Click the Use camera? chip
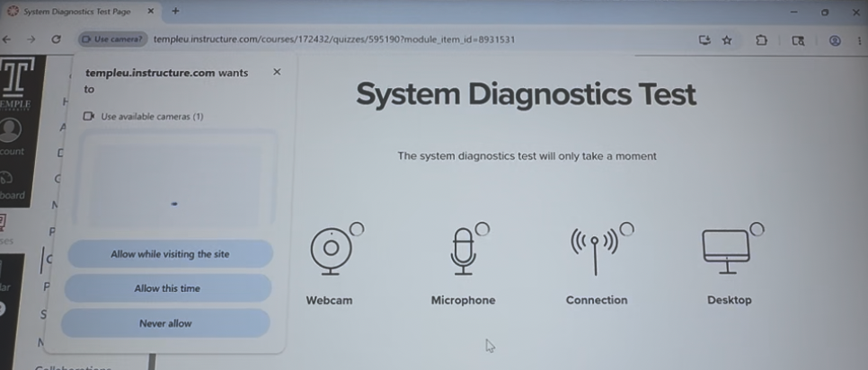This screenshot has width=868, height=370. tap(113, 40)
